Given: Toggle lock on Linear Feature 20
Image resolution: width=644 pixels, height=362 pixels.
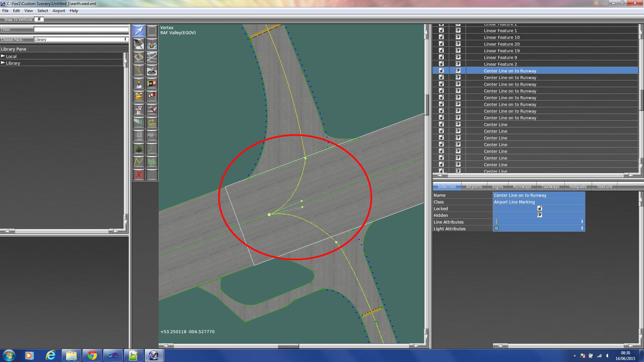Looking at the screenshot, I should tap(441, 44).
